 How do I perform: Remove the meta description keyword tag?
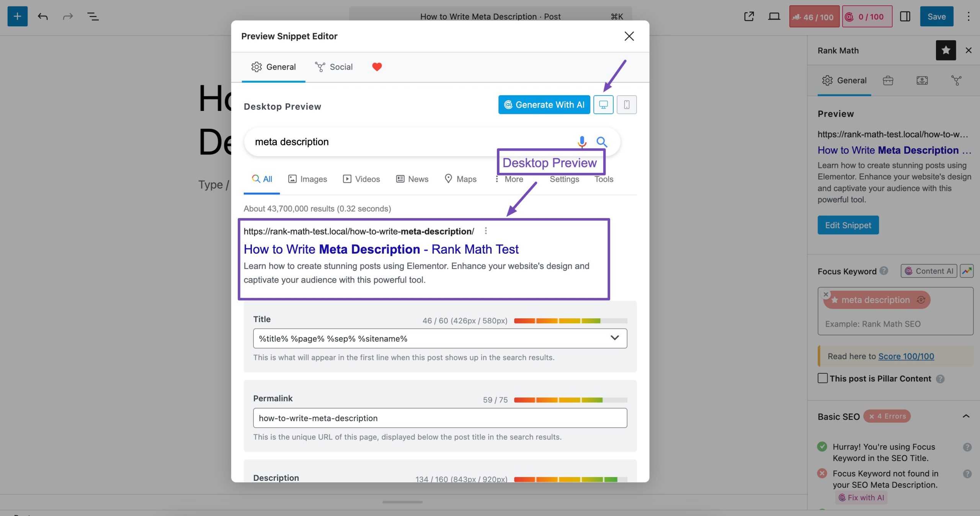826,294
